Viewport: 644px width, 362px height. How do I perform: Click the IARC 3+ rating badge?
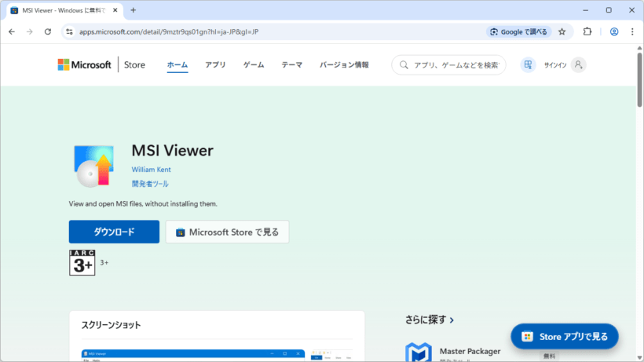click(82, 262)
